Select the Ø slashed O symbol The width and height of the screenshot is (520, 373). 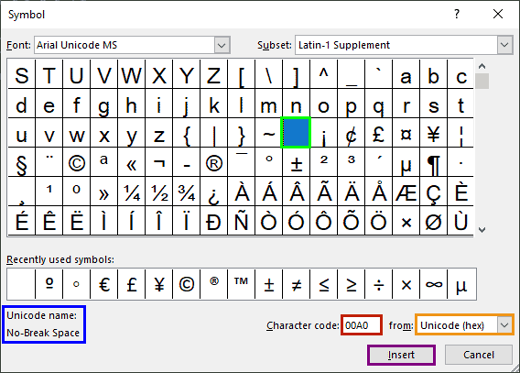[x=433, y=220]
